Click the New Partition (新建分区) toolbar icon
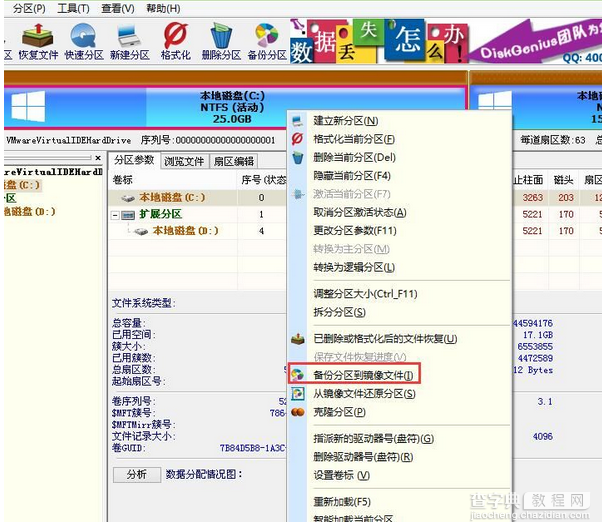The height and width of the screenshot is (522, 602). (129, 41)
